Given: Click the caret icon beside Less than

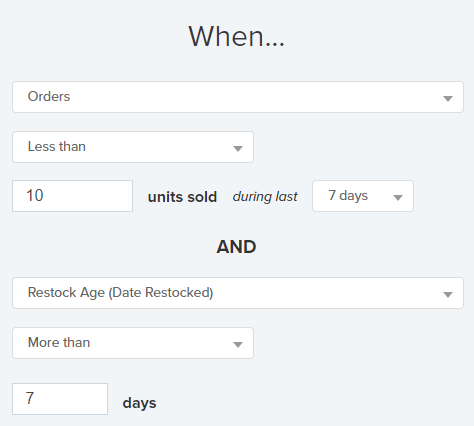Looking at the screenshot, I should [238, 149].
